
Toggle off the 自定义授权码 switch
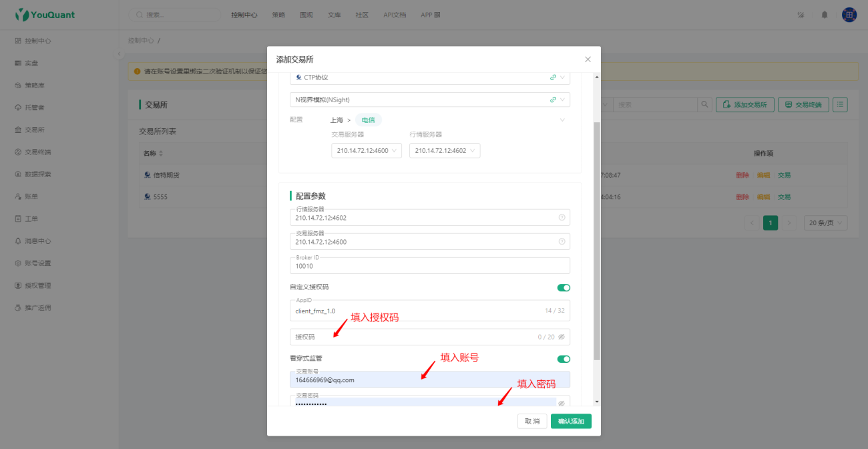point(564,287)
